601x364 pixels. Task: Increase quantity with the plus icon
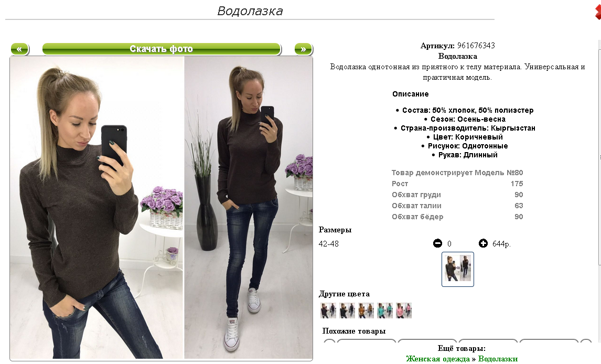(483, 243)
